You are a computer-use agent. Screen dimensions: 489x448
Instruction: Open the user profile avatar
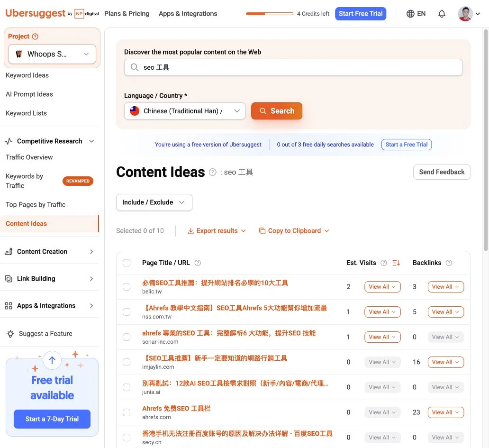click(465, 14)
